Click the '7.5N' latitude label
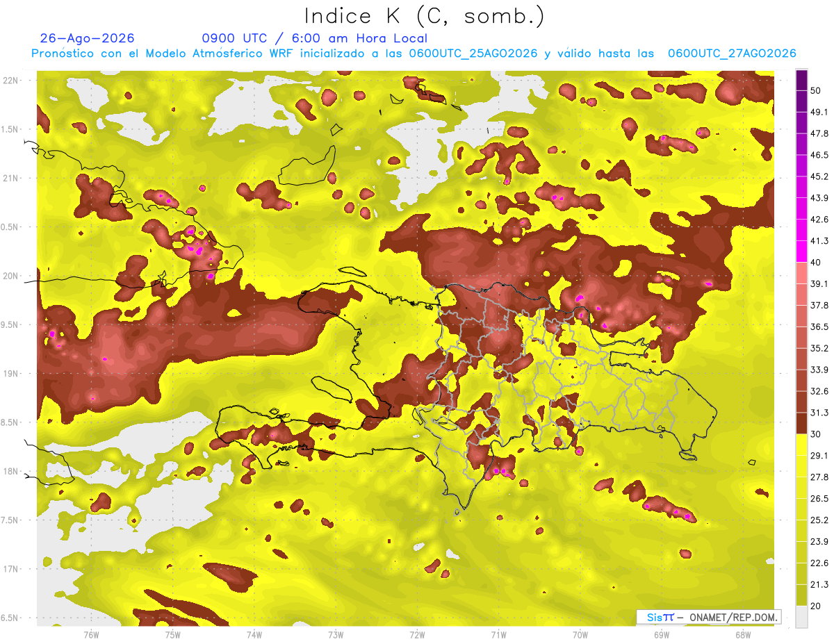This screenshot has width=834, height=644. pos(10,520)
